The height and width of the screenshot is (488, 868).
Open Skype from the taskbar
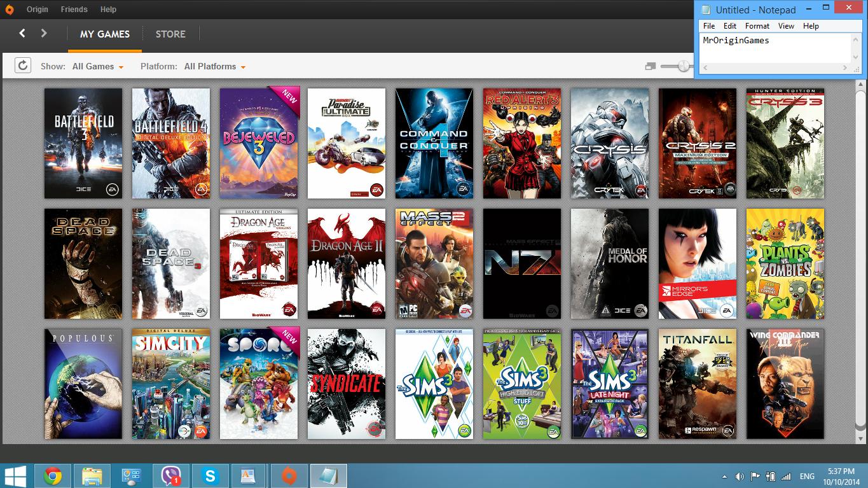click(x=210, y=476)
